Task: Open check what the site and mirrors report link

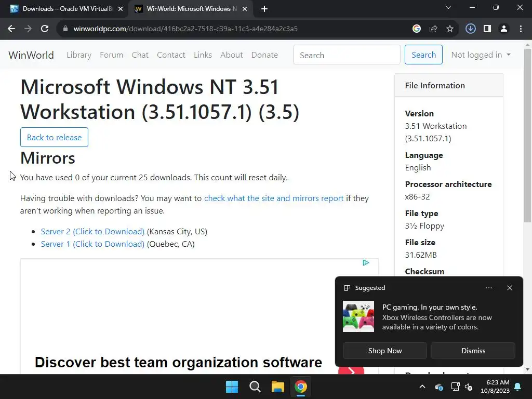Action: click(274, 198)
